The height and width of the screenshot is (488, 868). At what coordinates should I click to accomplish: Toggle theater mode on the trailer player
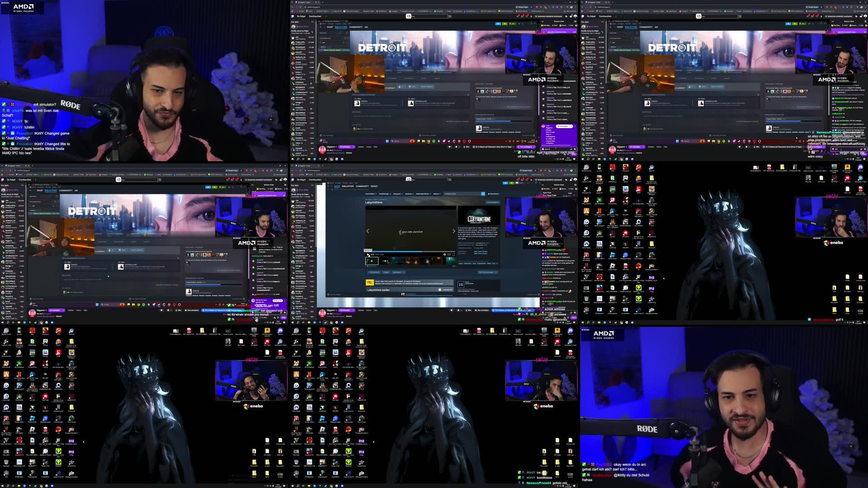point(449,255)
